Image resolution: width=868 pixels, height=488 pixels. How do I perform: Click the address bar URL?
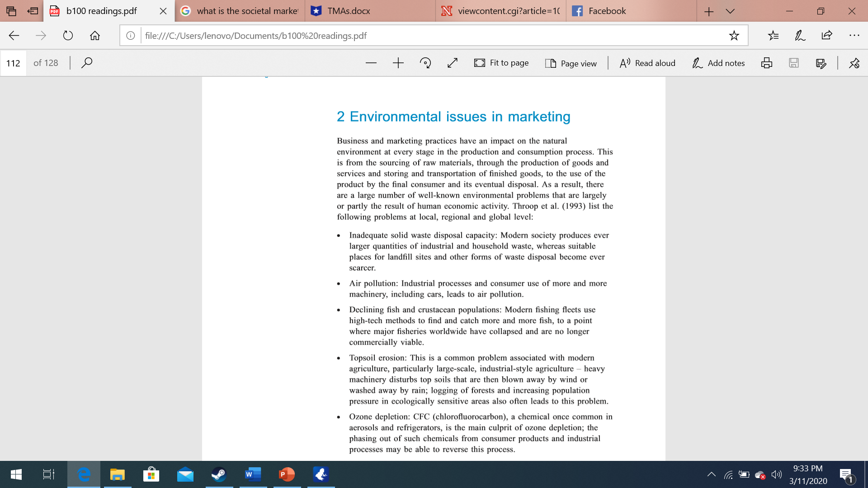pyautogui.click(x=255, y=36)
